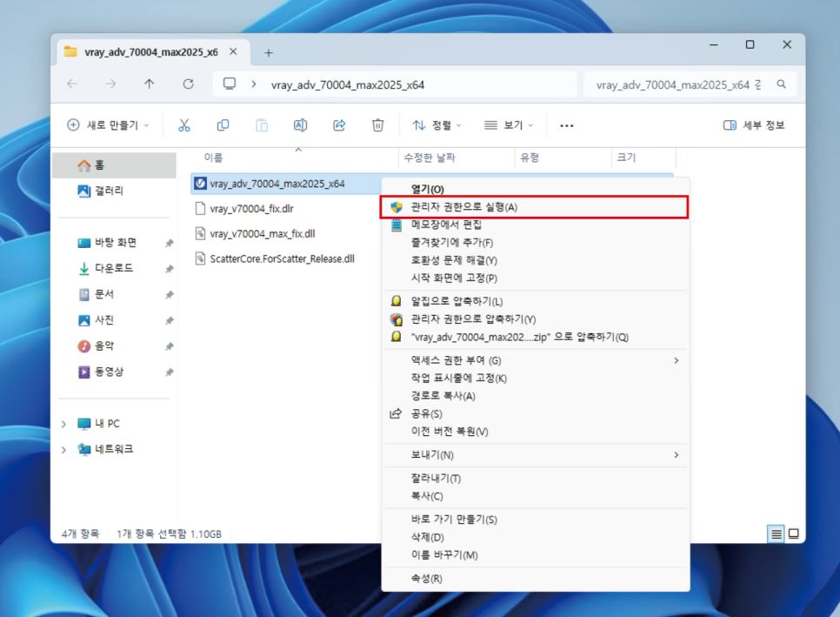The height and width of the screenshot is (617, 840).
Task: Click the Cut scissors icon
Action: (x=184, y=125)
